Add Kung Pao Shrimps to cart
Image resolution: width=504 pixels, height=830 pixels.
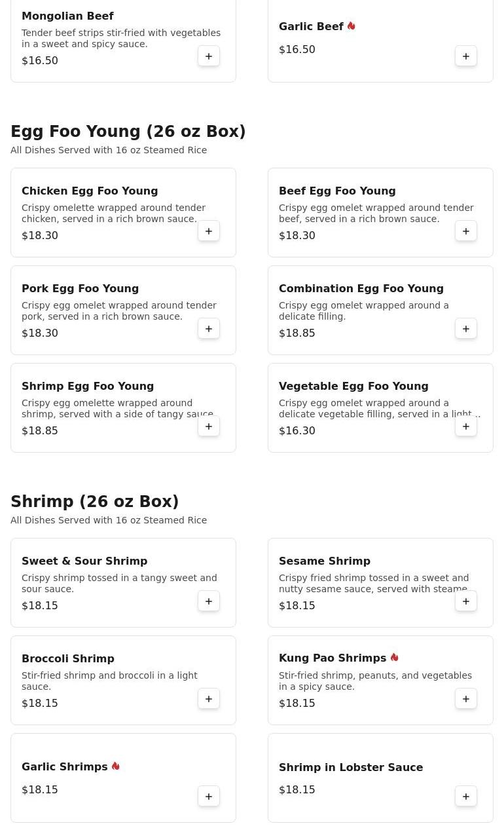point(466,699)
